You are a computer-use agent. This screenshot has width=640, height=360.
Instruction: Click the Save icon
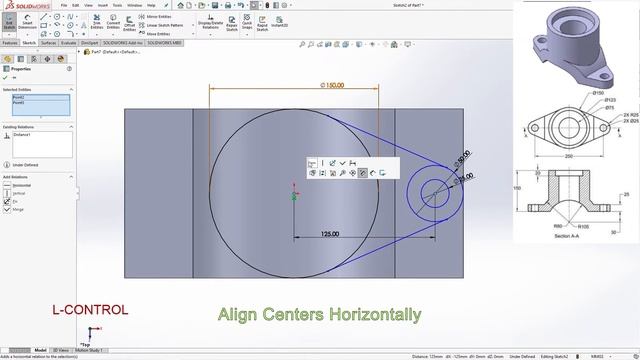pyautogui.click(x=215, y=5)
